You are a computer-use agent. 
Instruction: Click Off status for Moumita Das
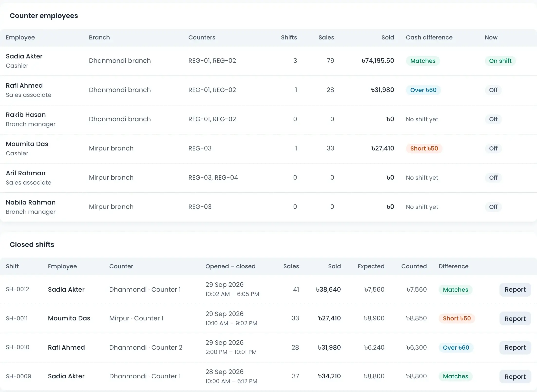coord(493,148)
